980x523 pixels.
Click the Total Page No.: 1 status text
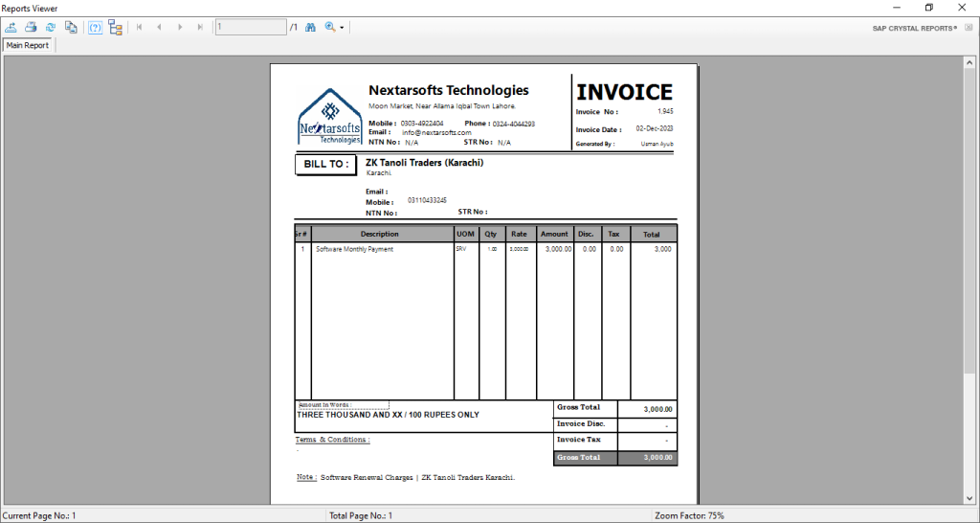coord(361,516)
